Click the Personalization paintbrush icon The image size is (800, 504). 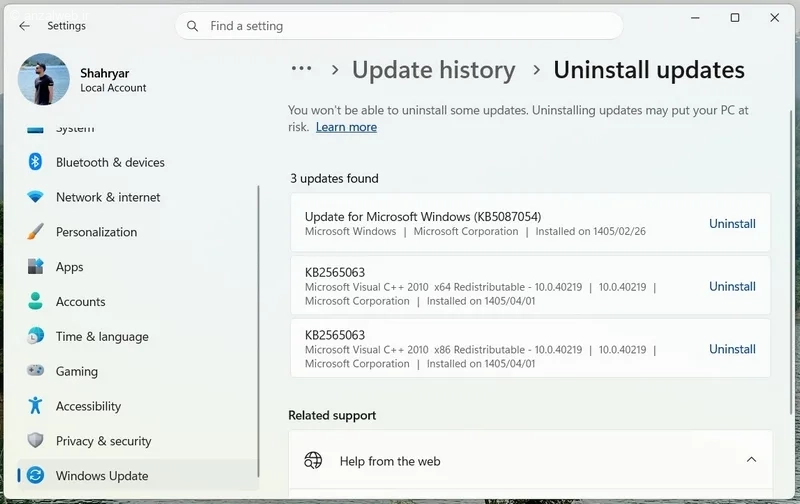click(35, 232)
